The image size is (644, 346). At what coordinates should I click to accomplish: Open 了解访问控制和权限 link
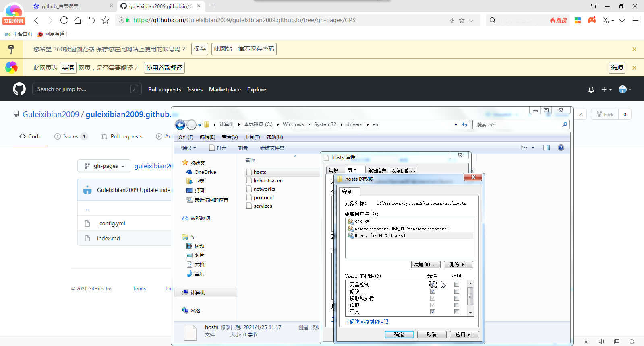(x=367, y=322)
